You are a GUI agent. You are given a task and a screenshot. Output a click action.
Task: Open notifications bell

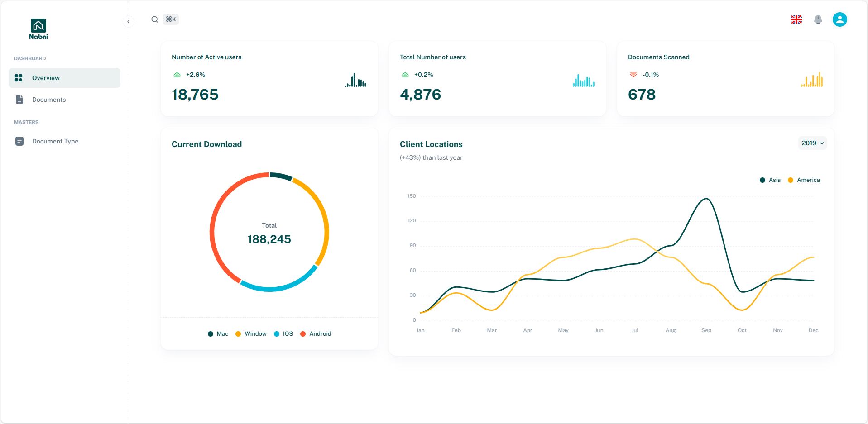click(x=818, y=19)
